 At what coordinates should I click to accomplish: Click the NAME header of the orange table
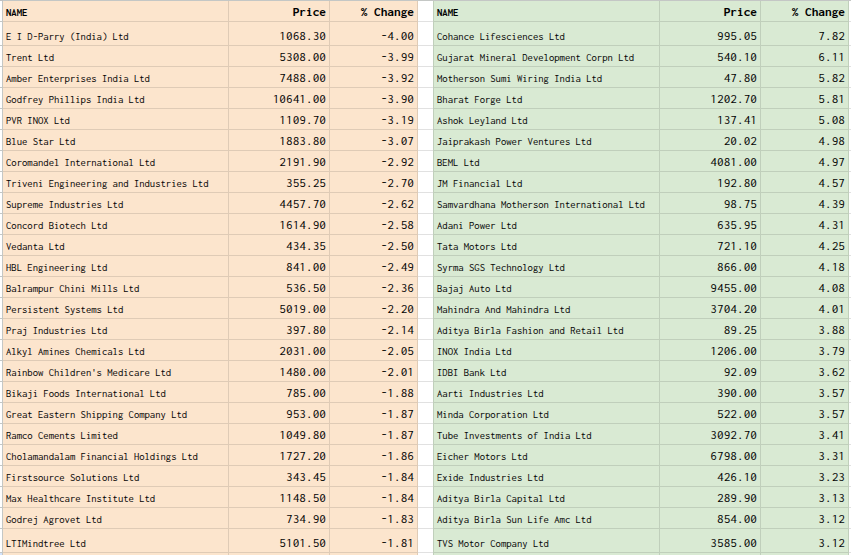17,13
